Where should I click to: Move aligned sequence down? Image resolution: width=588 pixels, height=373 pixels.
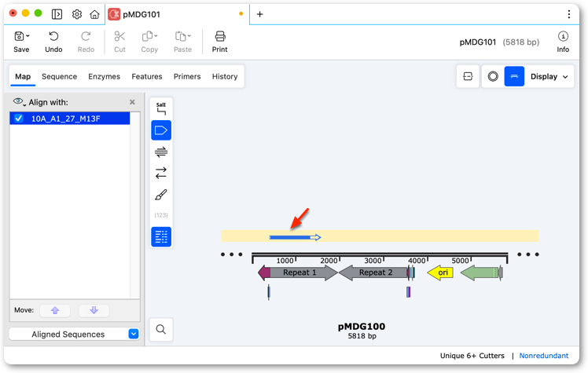tap(94, 310)
